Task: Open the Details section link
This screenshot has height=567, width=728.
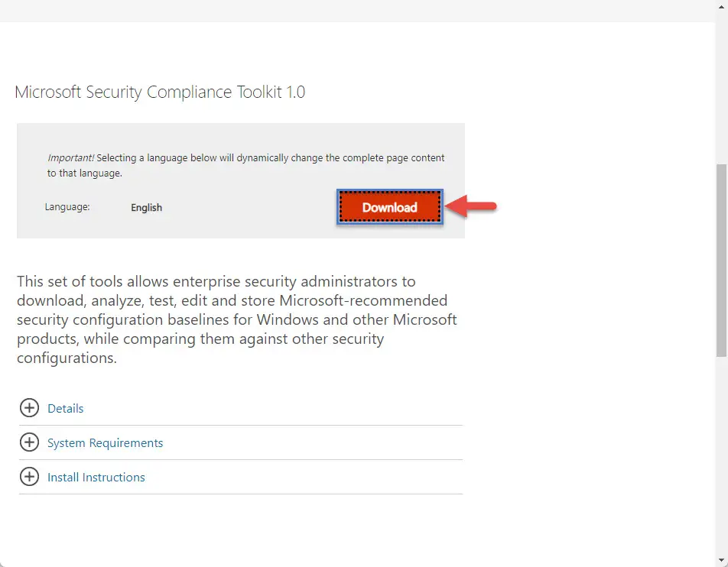Action: point(66,408)
